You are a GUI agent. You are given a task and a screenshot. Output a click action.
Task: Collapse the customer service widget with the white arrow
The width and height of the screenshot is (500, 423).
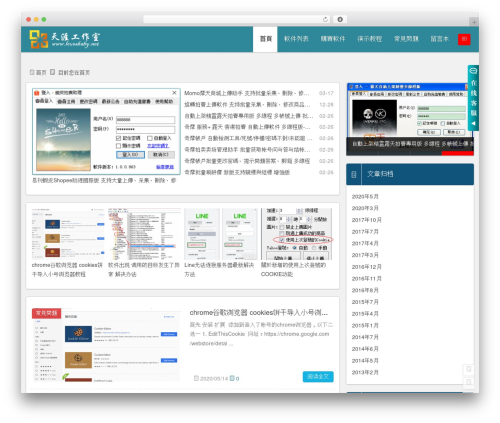pos(473,123)
